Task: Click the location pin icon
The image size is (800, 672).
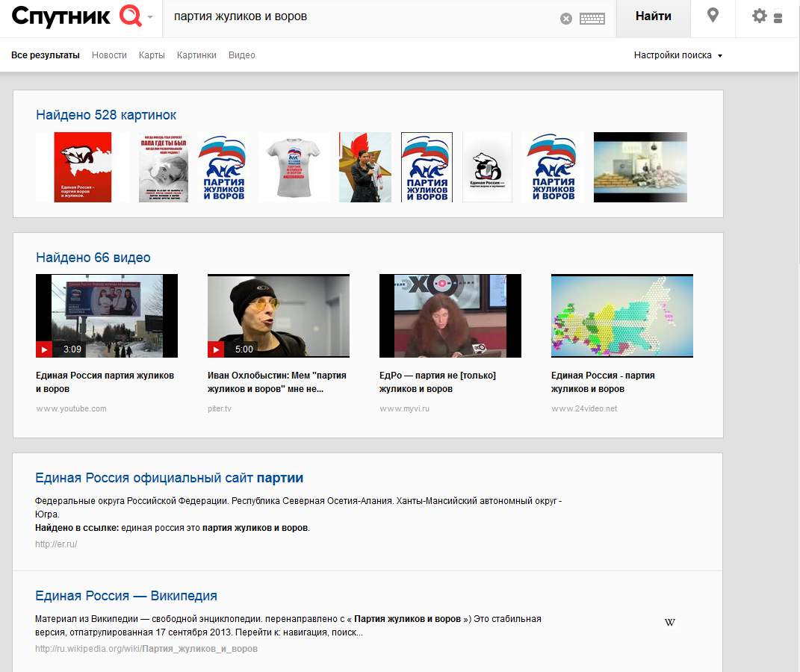Action: click(713, 15)
